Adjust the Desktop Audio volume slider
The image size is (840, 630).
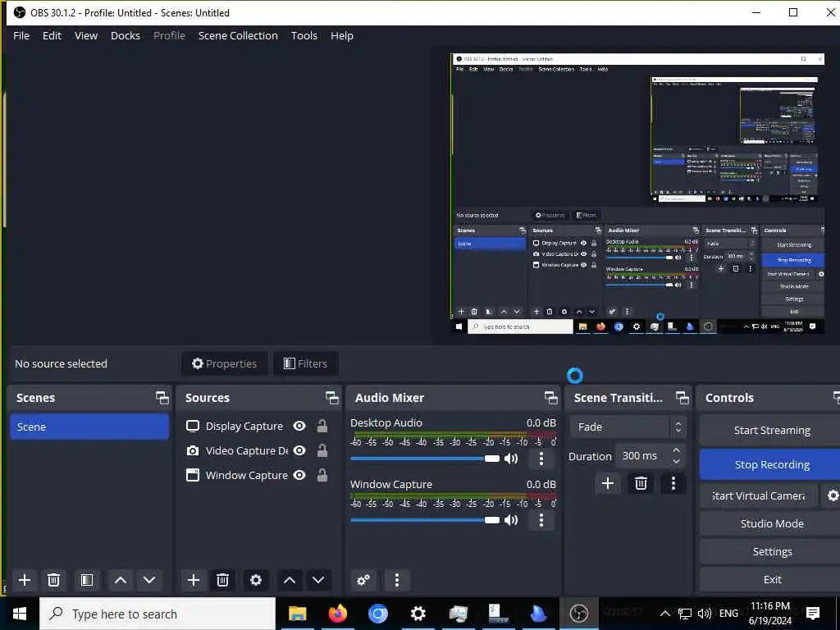coord(424,459)
